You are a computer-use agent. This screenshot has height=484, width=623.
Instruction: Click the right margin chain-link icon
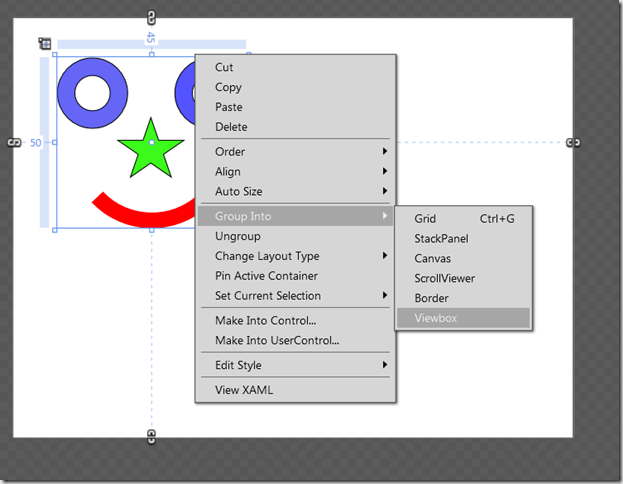pyautogui.click(x=573, y=142)
